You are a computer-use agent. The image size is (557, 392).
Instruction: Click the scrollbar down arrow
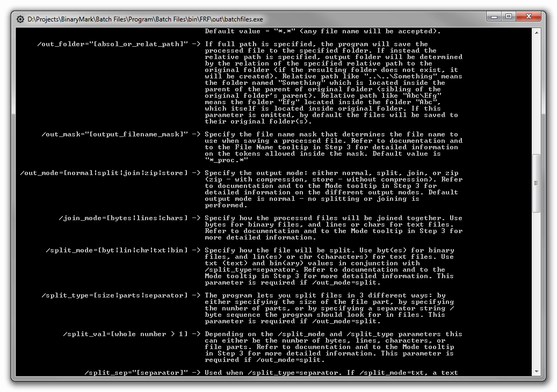536,371
